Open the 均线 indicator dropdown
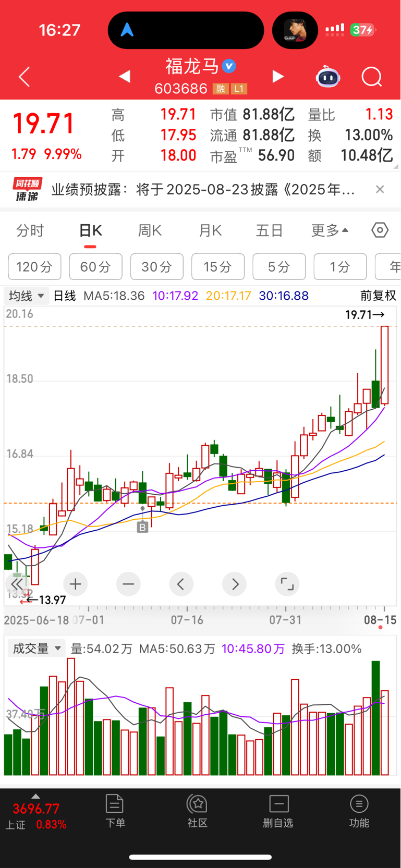 27,296
